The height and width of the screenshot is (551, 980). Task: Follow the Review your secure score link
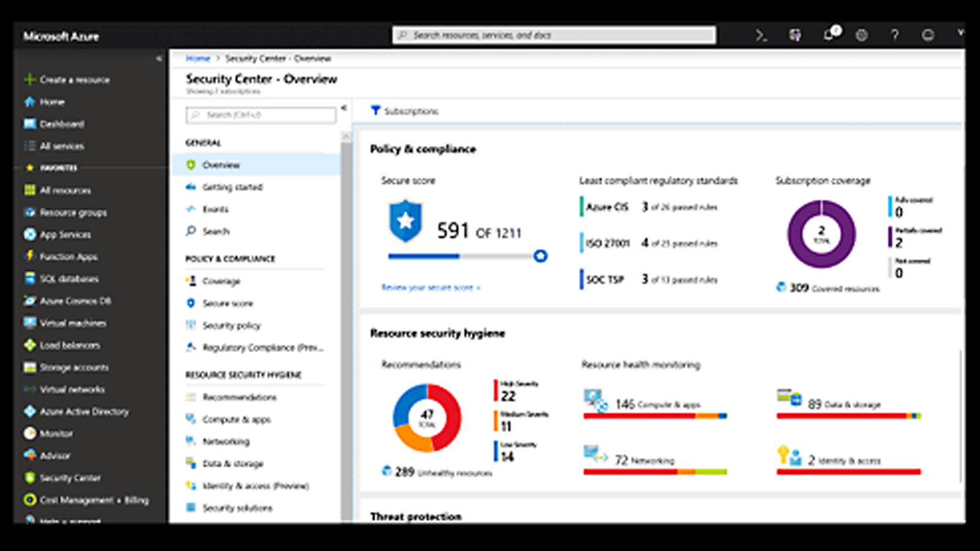429,287
